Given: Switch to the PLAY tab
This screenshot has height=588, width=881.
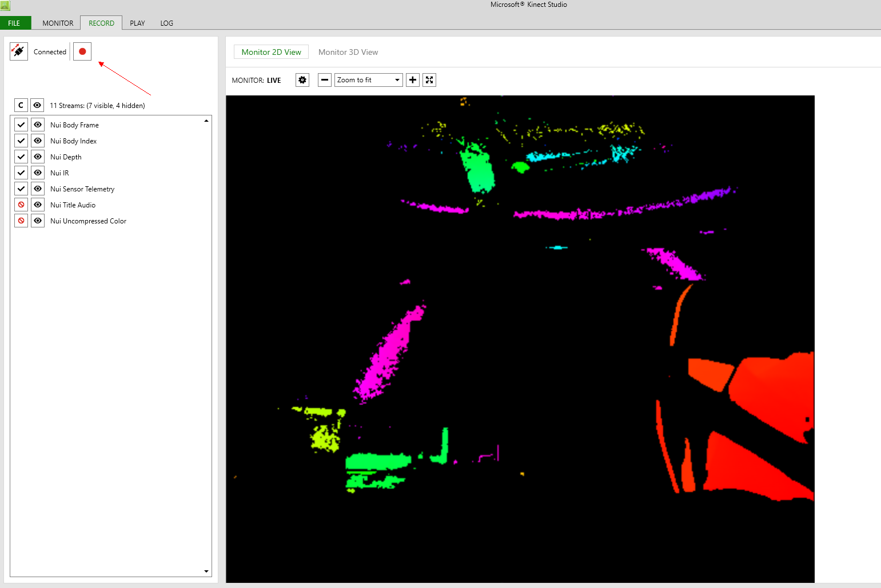Looking at the screenshot, I should (x=137, y=23).
